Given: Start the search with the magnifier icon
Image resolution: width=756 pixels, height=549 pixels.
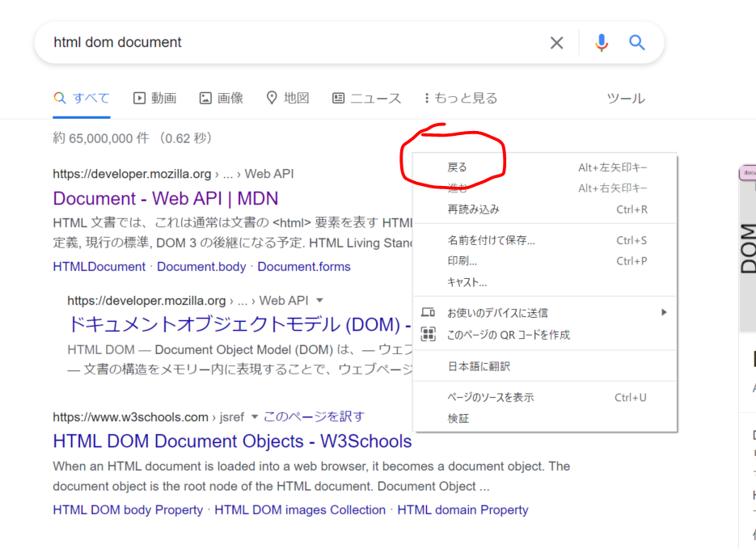Looking at the screenshot, I should click(x=637, y=43).
